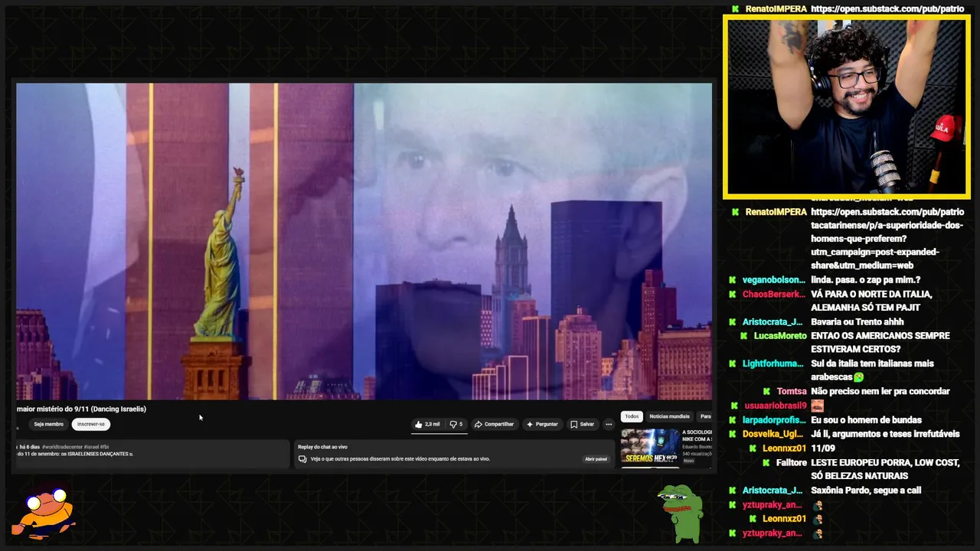Open the three-dot more actions menu
This screenshot has width=980, height=551.
point(609,424)
